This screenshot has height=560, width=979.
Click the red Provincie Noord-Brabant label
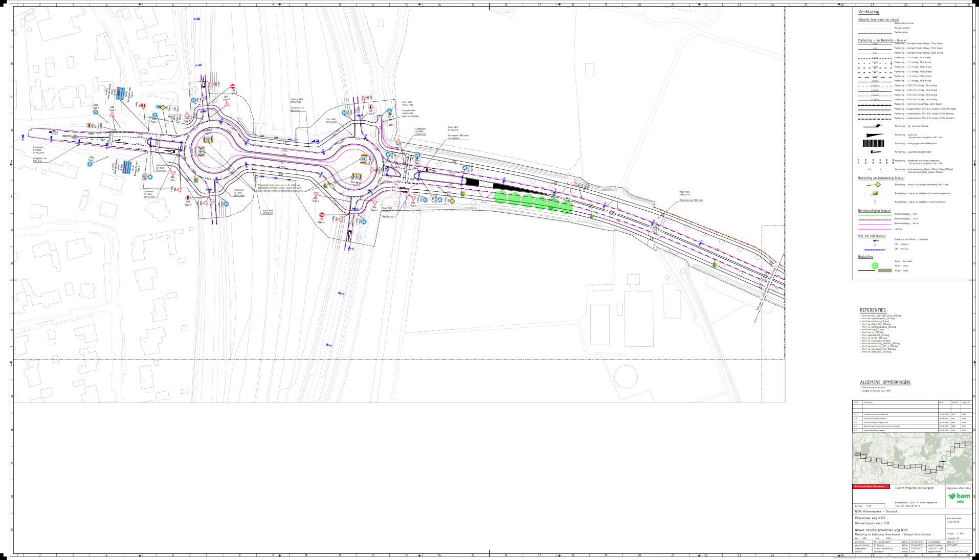click(871, 486)
